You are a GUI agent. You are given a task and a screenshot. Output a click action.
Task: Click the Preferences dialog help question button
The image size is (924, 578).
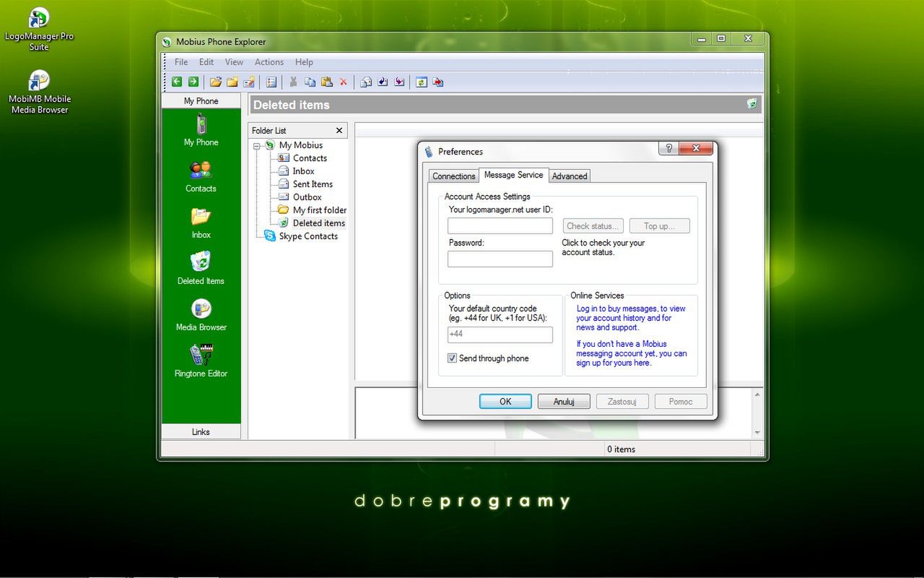pos(668,148)
